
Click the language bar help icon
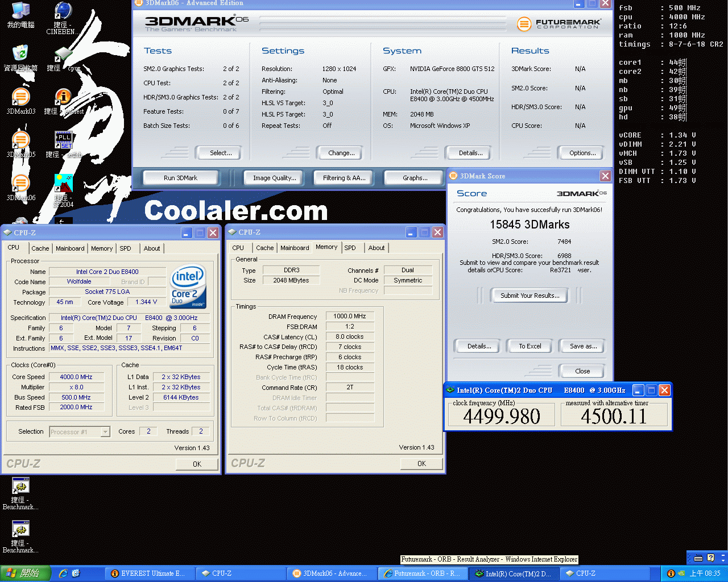tap(710, 558)
